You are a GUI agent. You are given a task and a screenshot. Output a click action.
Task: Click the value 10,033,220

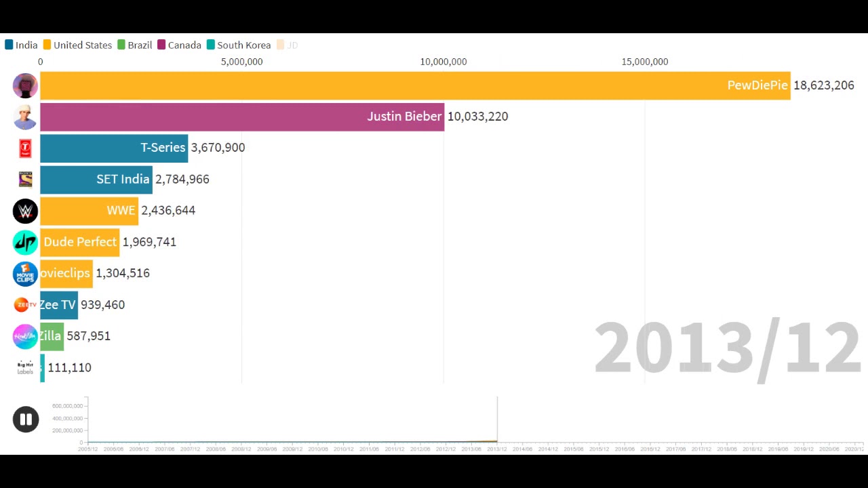tap(477, 117)
